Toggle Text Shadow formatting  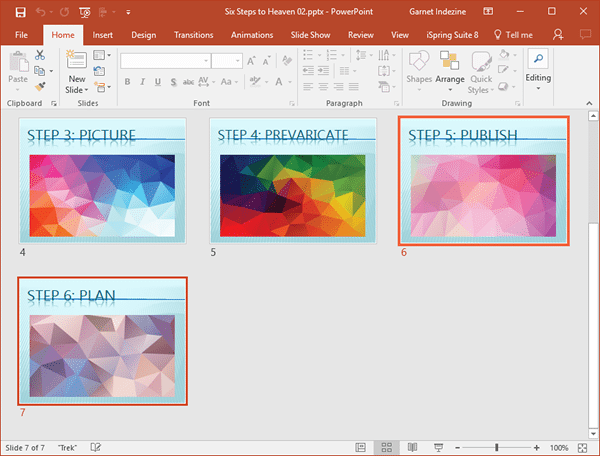(x=173, y=82)
